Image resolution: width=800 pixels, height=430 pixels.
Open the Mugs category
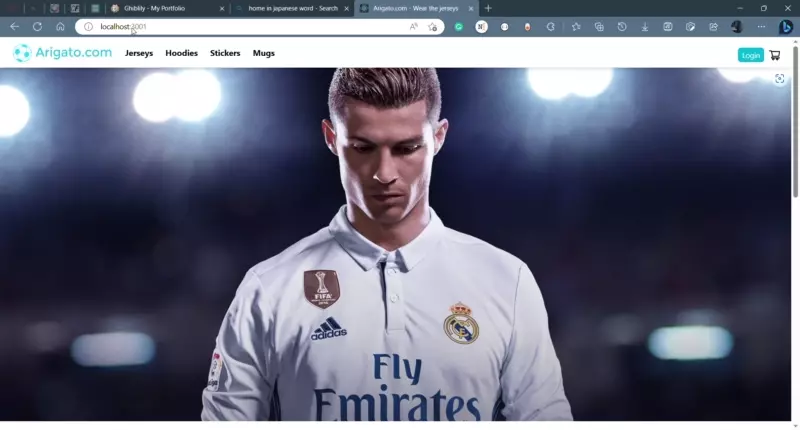pos(264,53)
